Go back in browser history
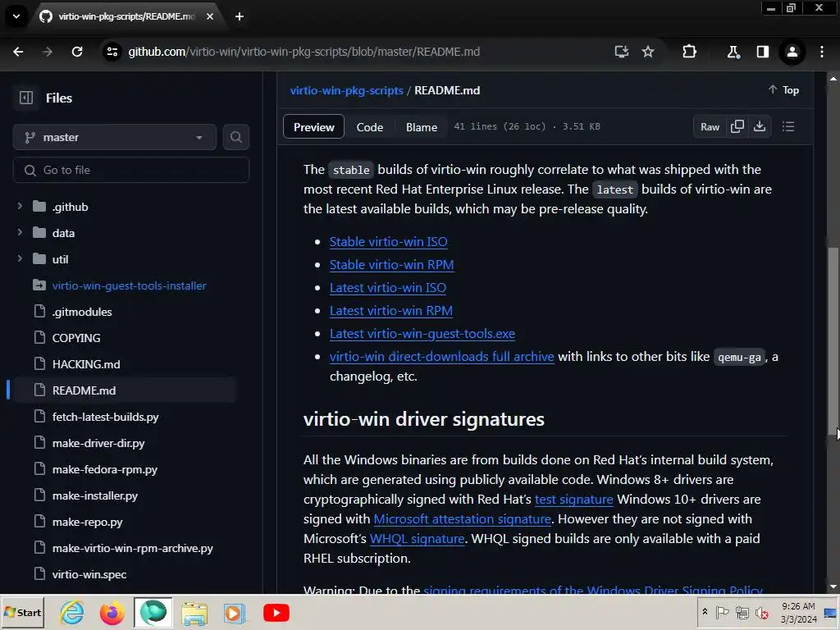 18,52
